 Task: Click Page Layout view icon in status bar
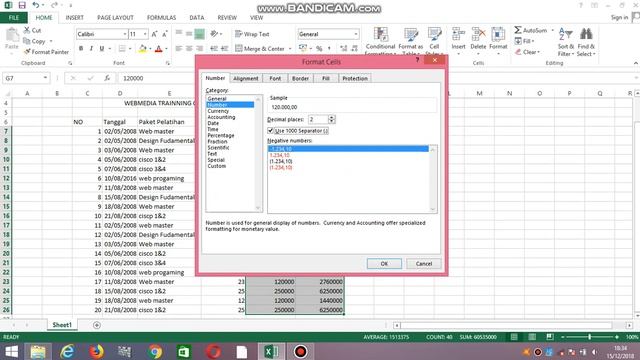pos(532,337)
